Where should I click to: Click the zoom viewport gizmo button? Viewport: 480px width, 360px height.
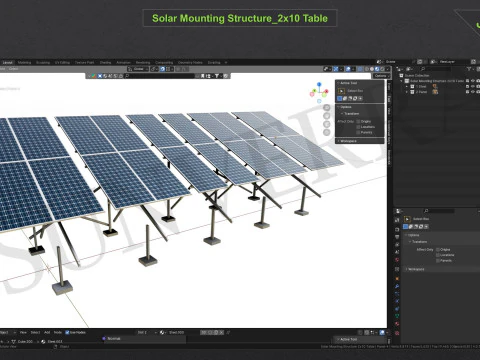(x=327, y=107)
